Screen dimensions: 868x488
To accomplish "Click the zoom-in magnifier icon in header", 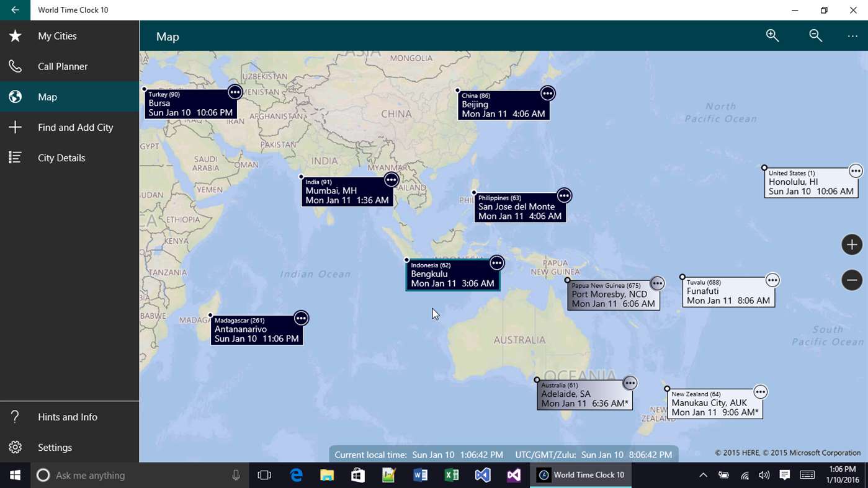I will click(x=772, y=36).
